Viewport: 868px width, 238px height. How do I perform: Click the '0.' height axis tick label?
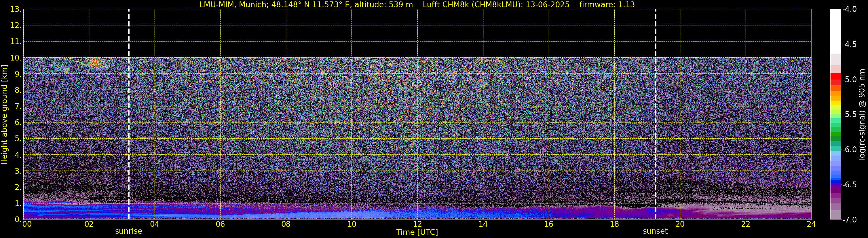[18, 220]
